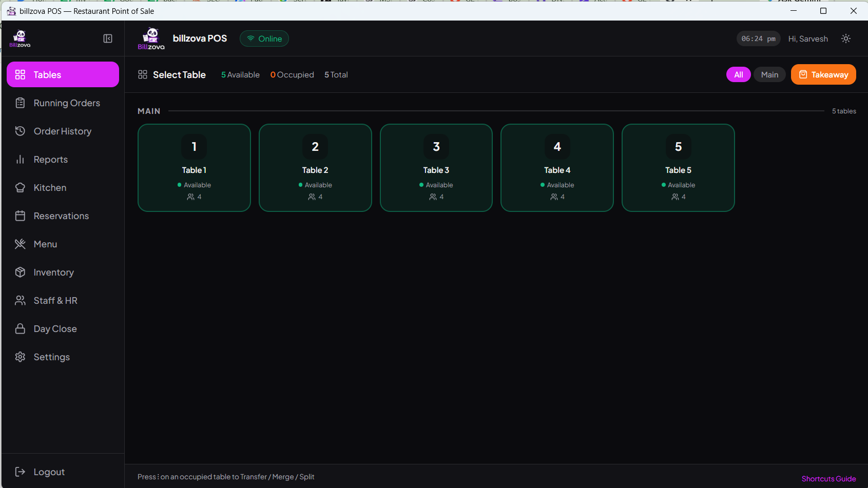868x488 pixels.
Task: Click the MAIN section heading
Action: [149, 111]
